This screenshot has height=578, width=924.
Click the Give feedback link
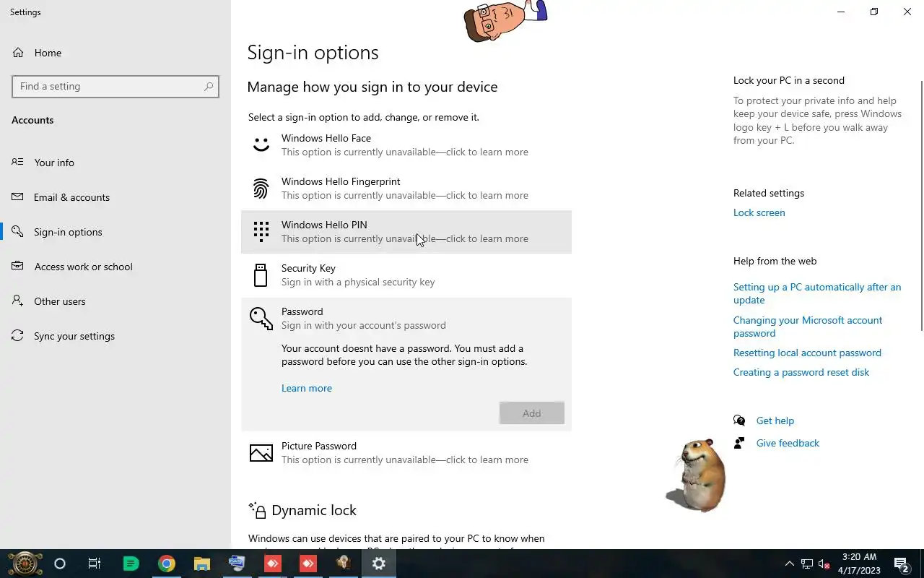click(788, 443)
